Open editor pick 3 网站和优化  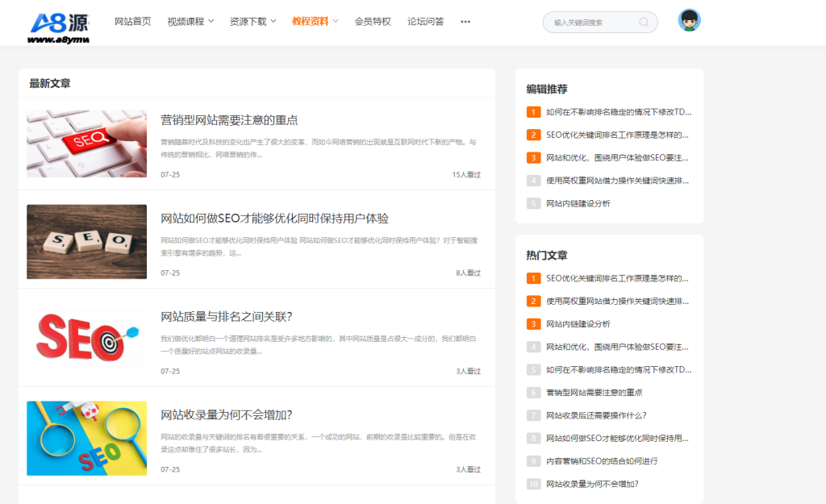(617, 157)
